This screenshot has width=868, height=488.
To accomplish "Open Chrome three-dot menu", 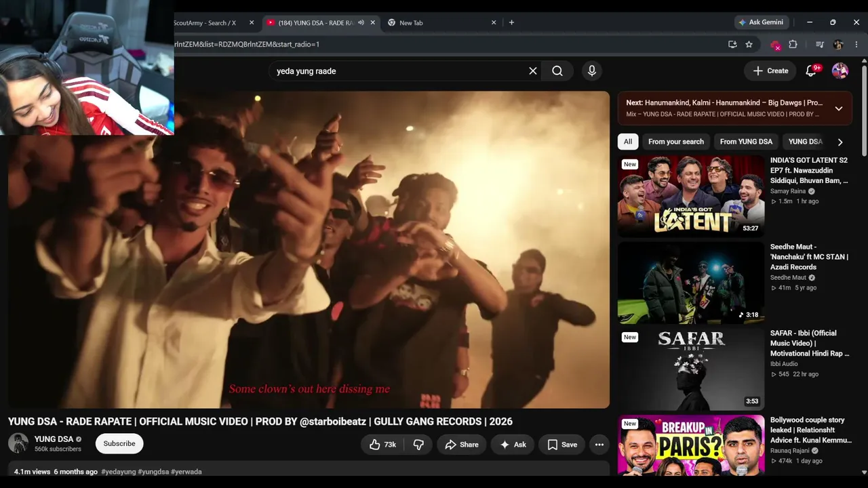I will (x=856, y=44).
